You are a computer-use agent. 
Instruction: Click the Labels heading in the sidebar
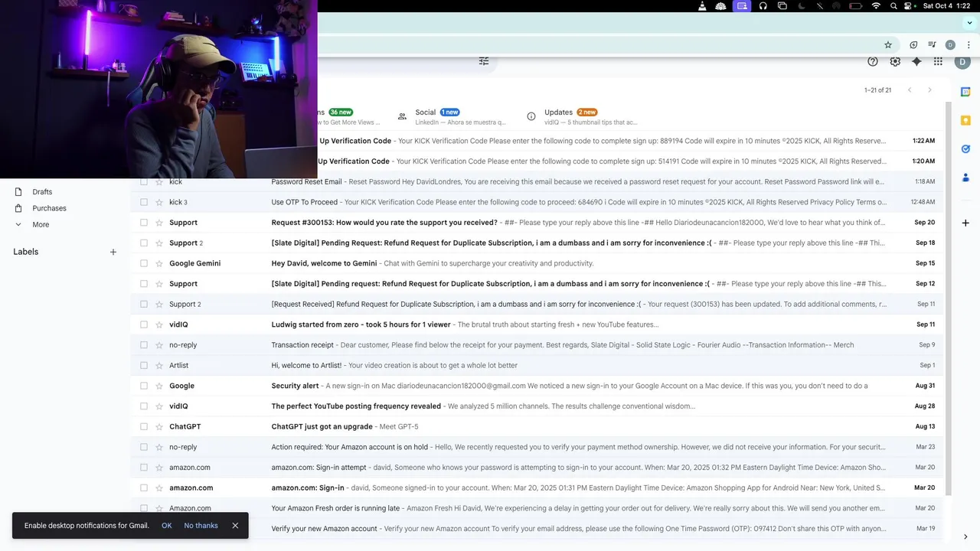(25, 252)
